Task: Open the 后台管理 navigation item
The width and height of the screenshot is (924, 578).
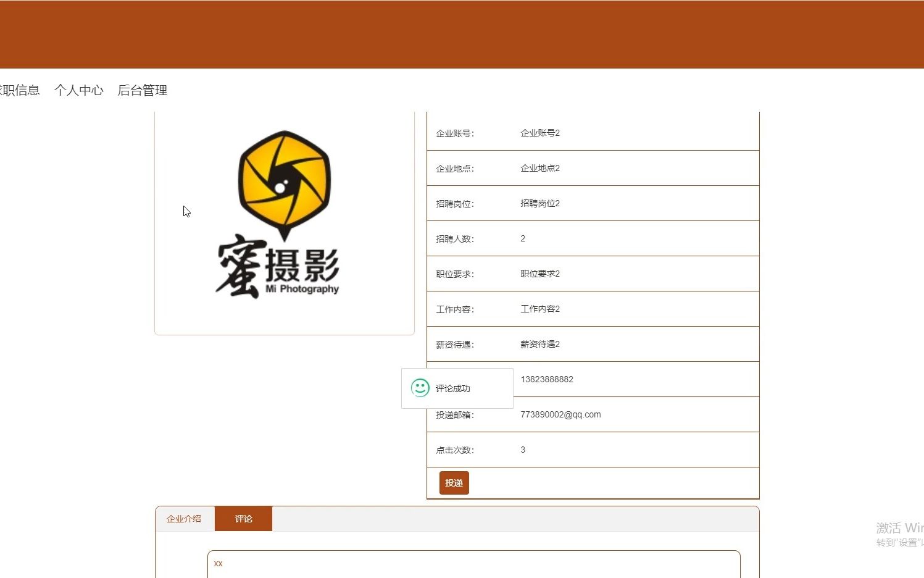Action: 142,90
